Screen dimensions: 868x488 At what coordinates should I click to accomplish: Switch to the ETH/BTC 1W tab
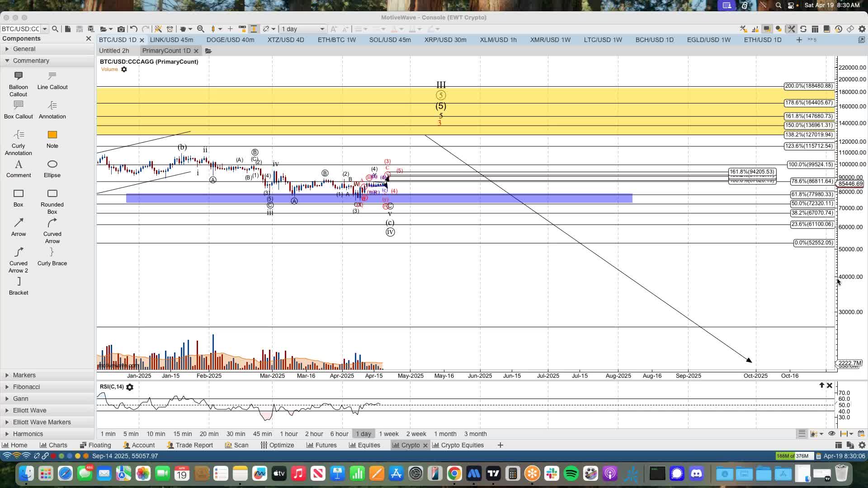[x=336, y=40]
